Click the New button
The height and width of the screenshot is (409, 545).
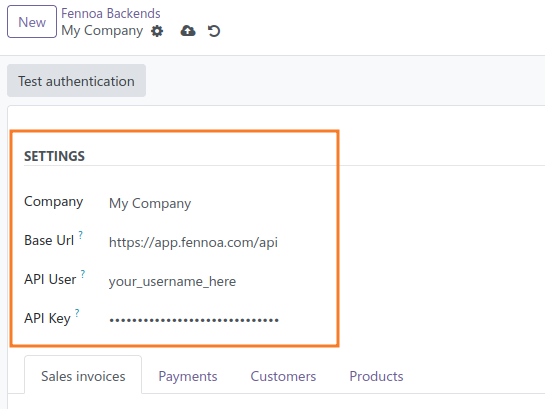pos(32,22)
